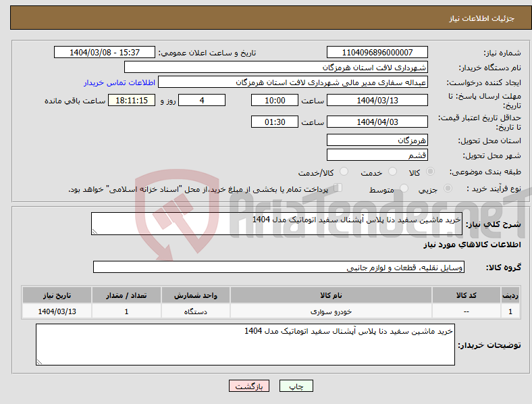Viewport: 532px width, 404px height.
Task: Click the row number 1 cell
Action: (510, 311)
